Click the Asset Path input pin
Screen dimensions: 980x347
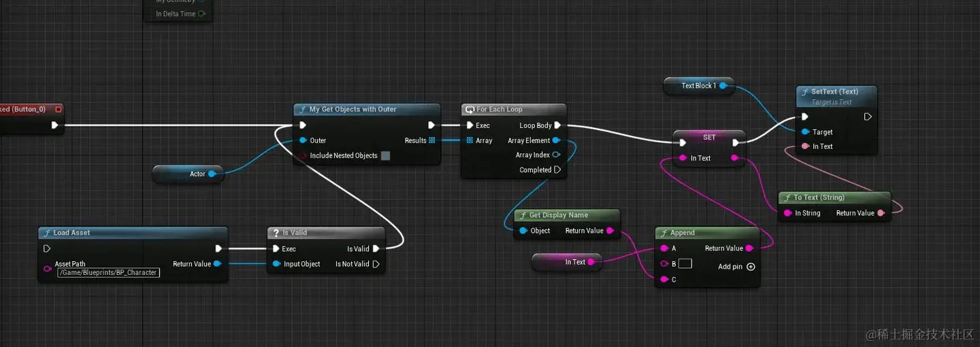tap(47, 269)
